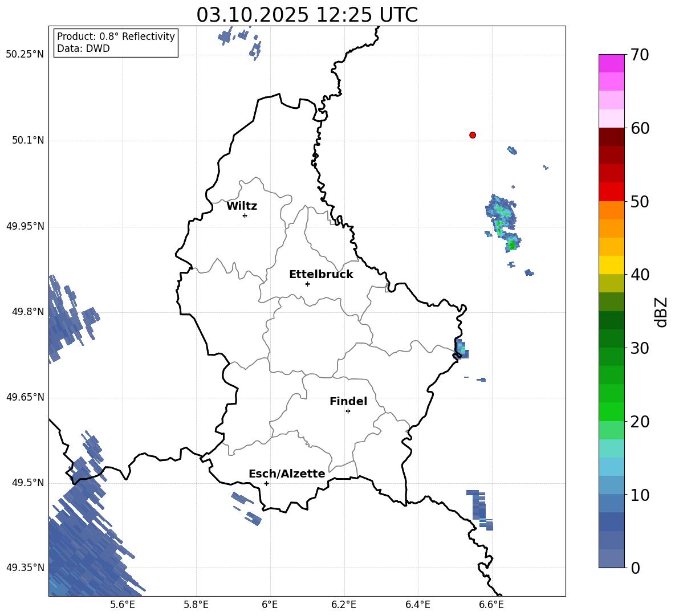Click the 40 colorbar tick label
675x616 pixels.
pos(640,275)
